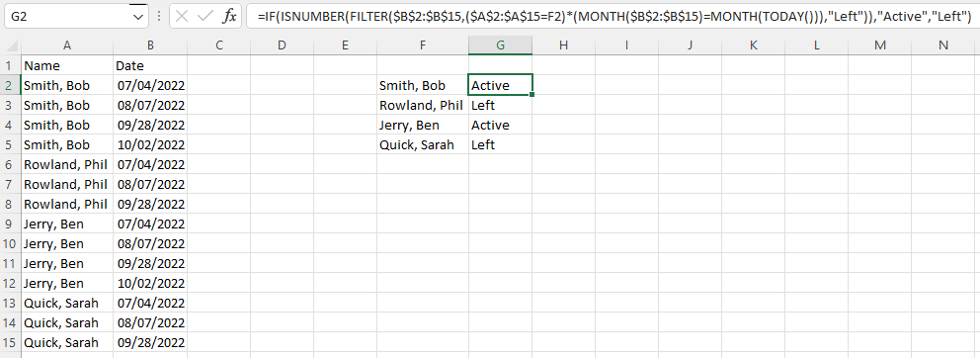The width and height of the screenshot is (980, 358).
Task: Select cell A6 with Rowland, Phil
Action: [67, 164]
